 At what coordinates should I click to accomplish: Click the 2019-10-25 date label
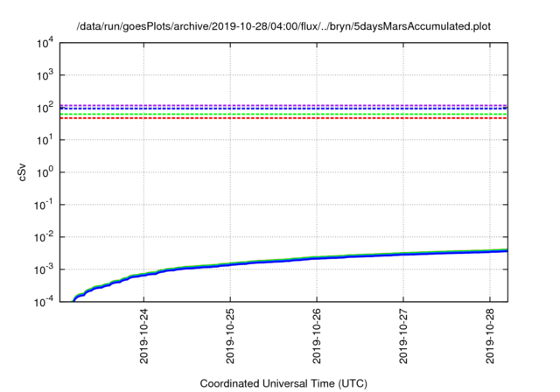pos(230,336)
